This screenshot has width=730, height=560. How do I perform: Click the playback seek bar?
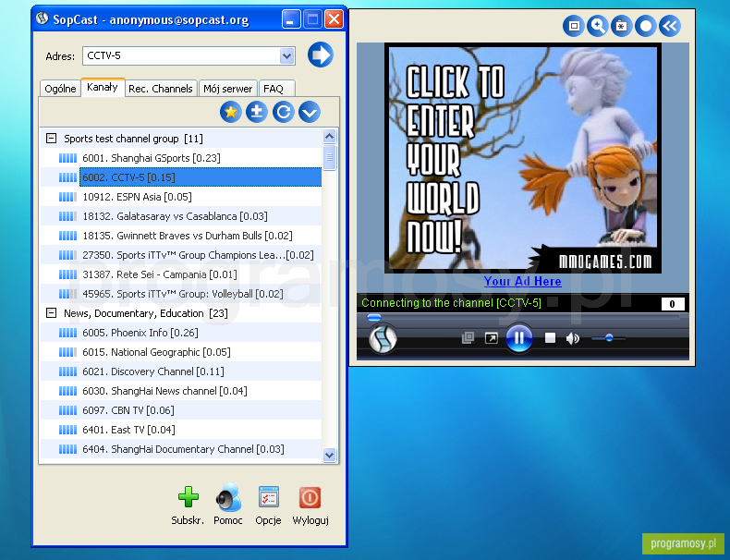(522, 318)
